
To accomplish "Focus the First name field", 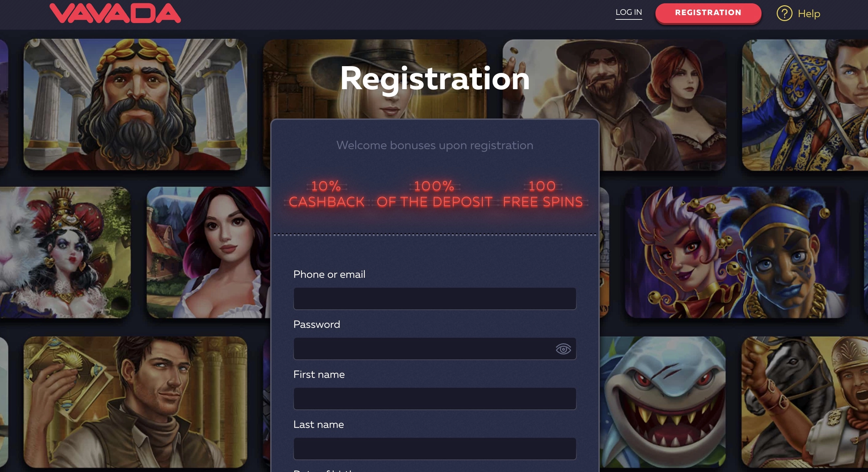I will pos(435,399).
